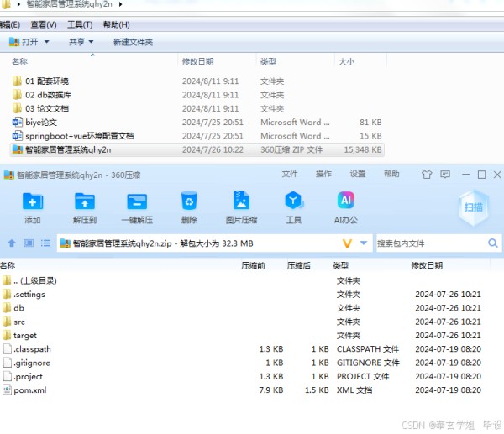Sort archive by 压缩前 column
504x434 pixels.
(254, 265)
